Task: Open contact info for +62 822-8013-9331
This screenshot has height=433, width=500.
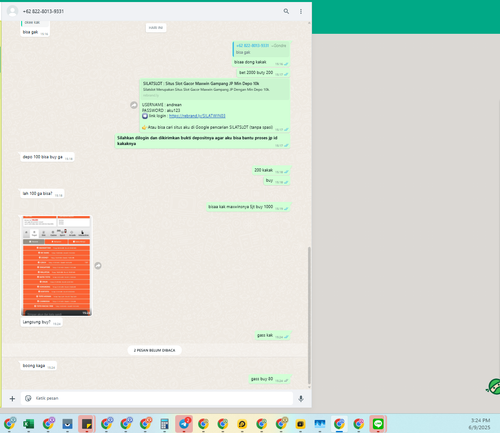Action: pyautogui.click(x=43, y=11)
